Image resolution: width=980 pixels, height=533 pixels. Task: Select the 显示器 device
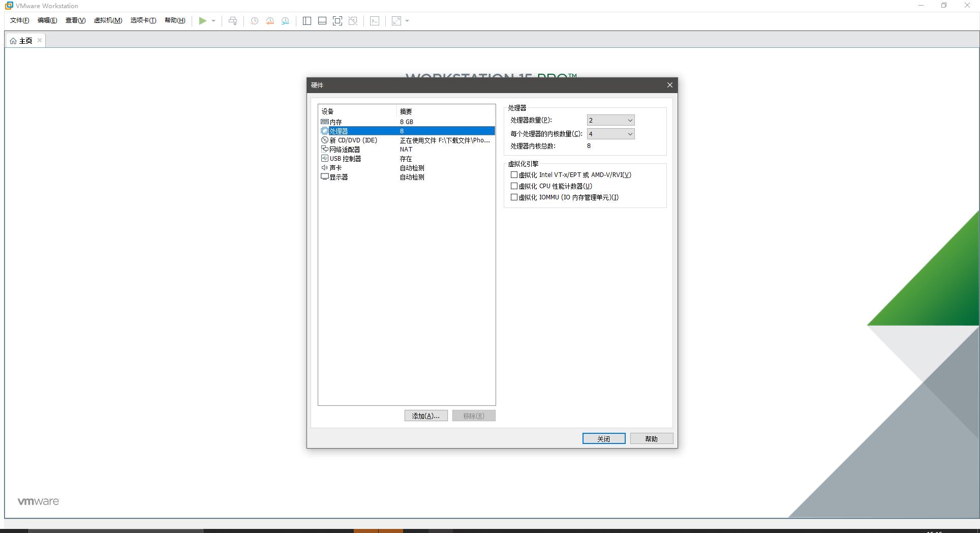click(x=339, y=176)
